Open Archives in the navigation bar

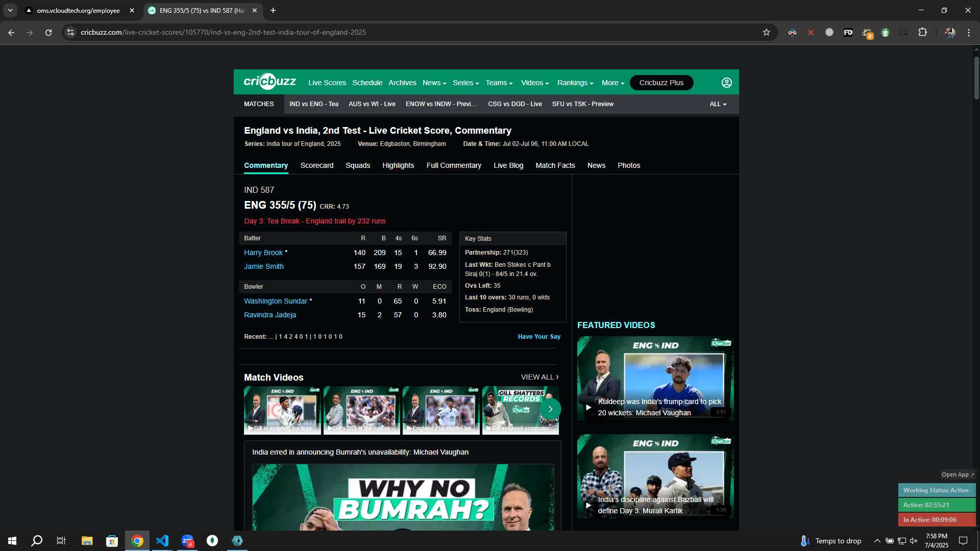[x=402, y=83]
